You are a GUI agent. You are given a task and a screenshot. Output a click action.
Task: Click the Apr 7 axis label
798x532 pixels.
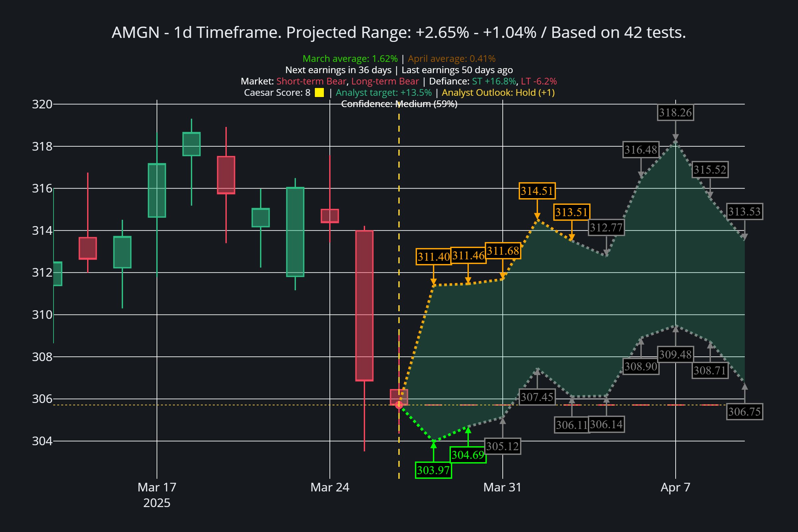(x=675, y=487)
